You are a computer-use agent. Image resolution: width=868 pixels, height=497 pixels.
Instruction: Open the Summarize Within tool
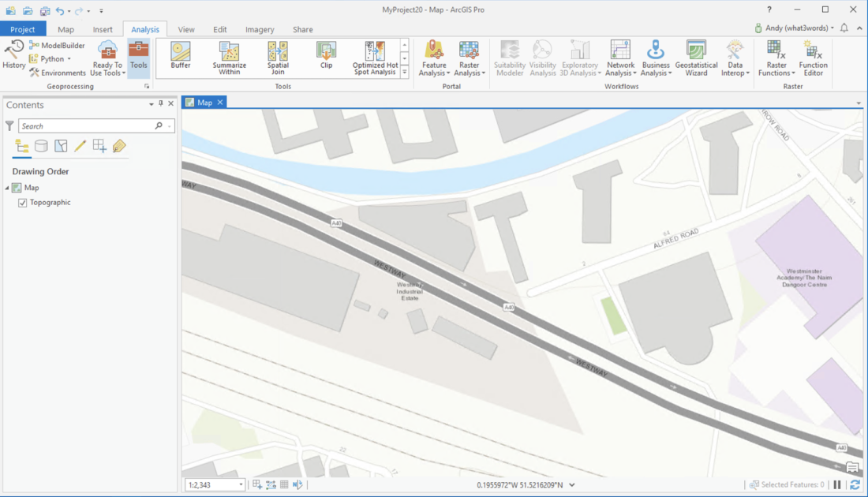[x=229, y=58]
